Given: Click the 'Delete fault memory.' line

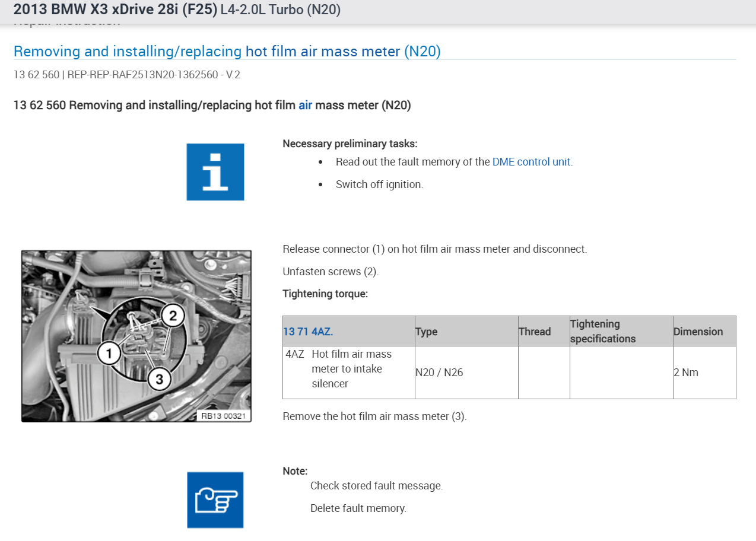Looking at the screenshot, I should click(x=358, y=508).
